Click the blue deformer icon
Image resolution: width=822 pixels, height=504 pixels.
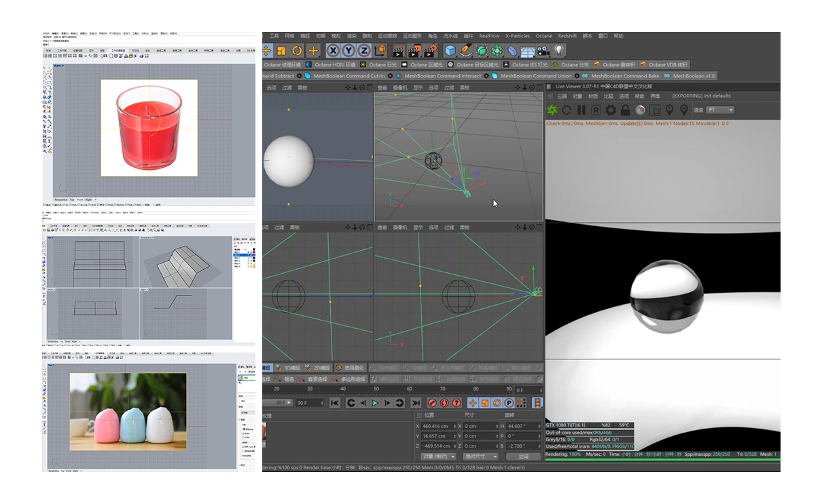click(x=512, y=50)
